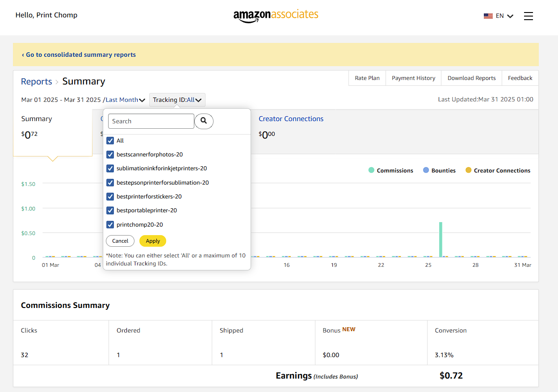
Task: Click the Cancel button
Action: tap(120, 241)
